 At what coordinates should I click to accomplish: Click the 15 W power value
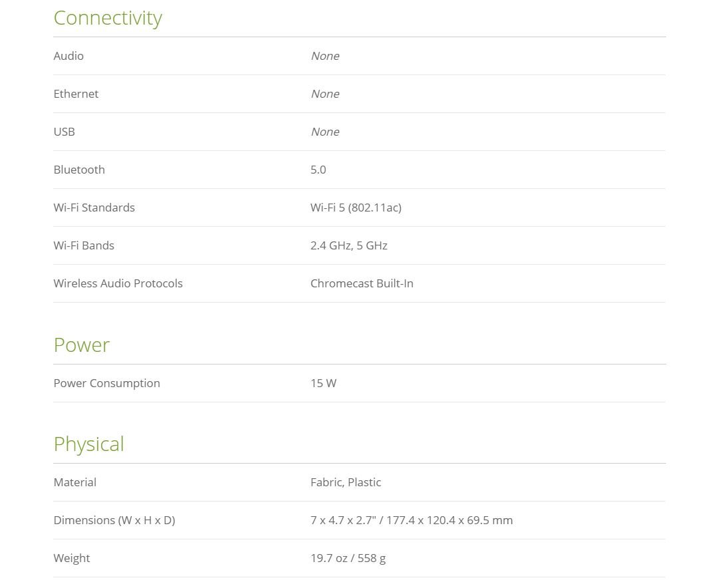tap(324, 383)
